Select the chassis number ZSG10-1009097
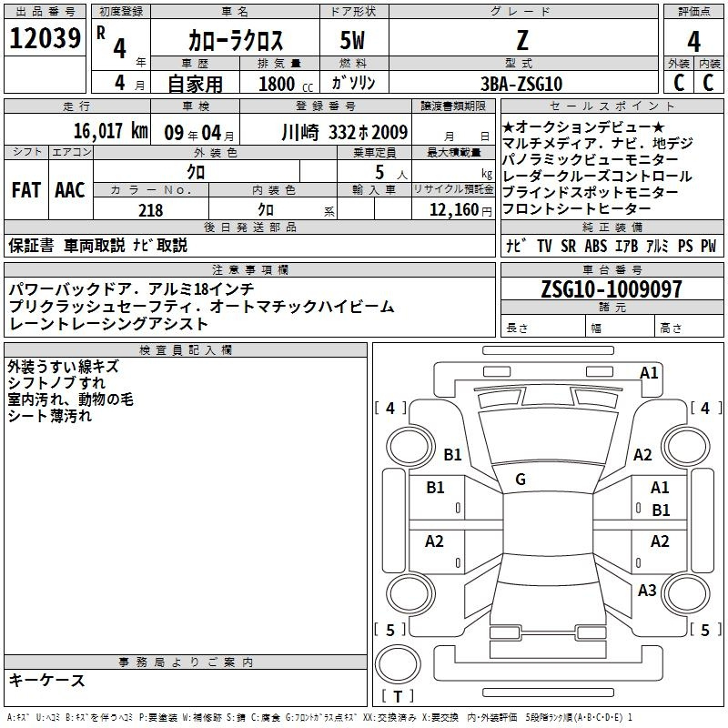The image size is (728, 728). tap(612, 288)
